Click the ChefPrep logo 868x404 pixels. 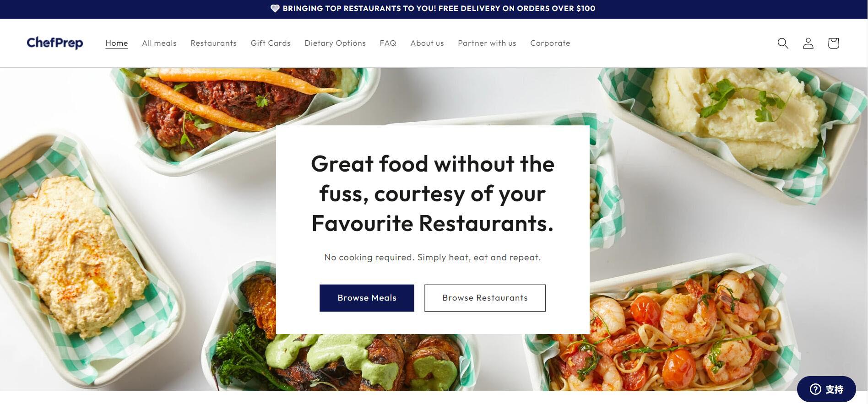(55, 43)
